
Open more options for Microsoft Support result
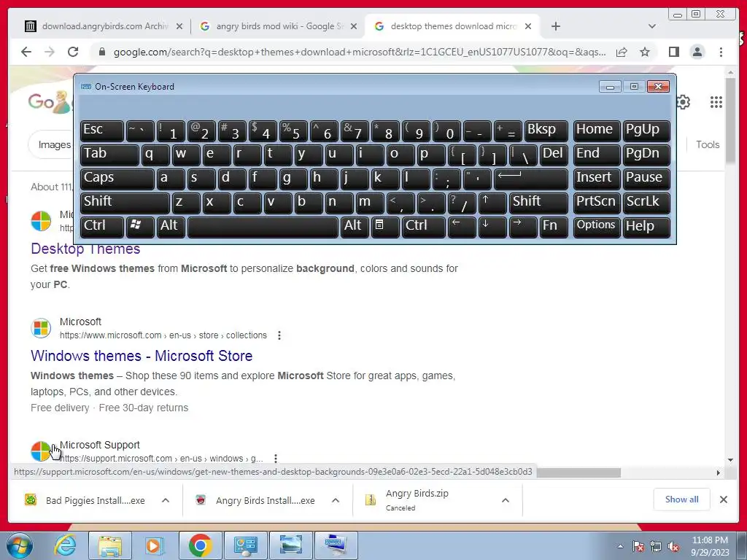coord(275,459)
